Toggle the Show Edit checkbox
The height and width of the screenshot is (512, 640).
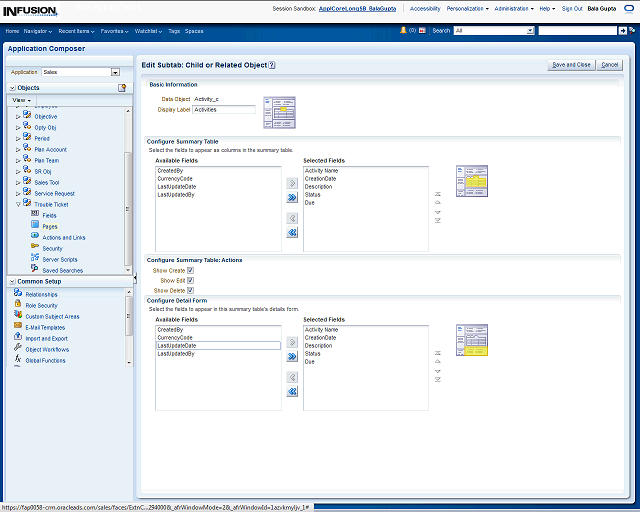190,281
